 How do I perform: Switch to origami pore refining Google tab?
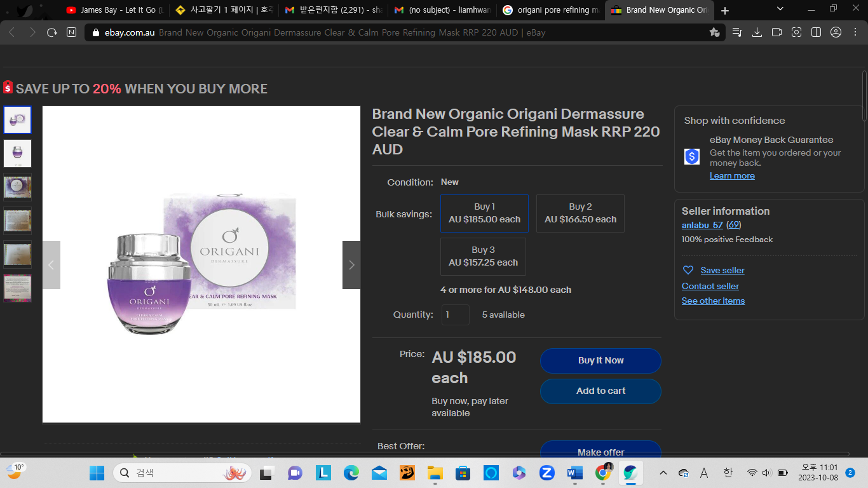[x=551, y=10]
